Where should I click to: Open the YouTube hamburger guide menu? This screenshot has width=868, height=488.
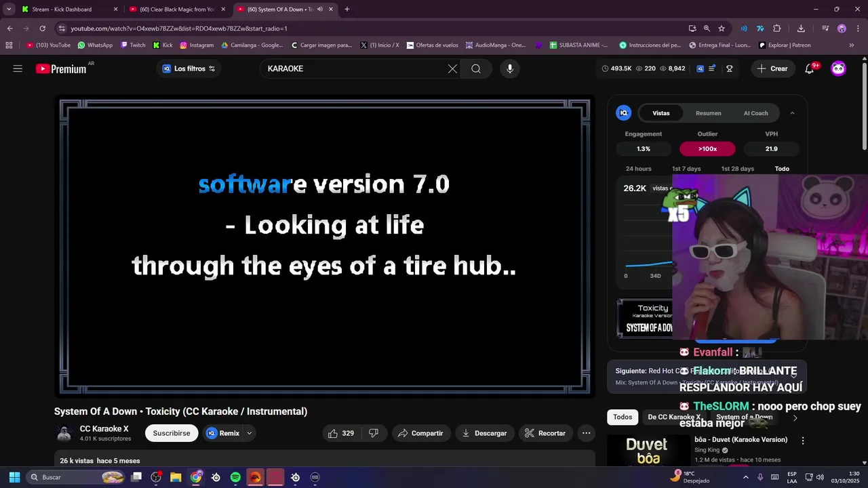(18, 68)
